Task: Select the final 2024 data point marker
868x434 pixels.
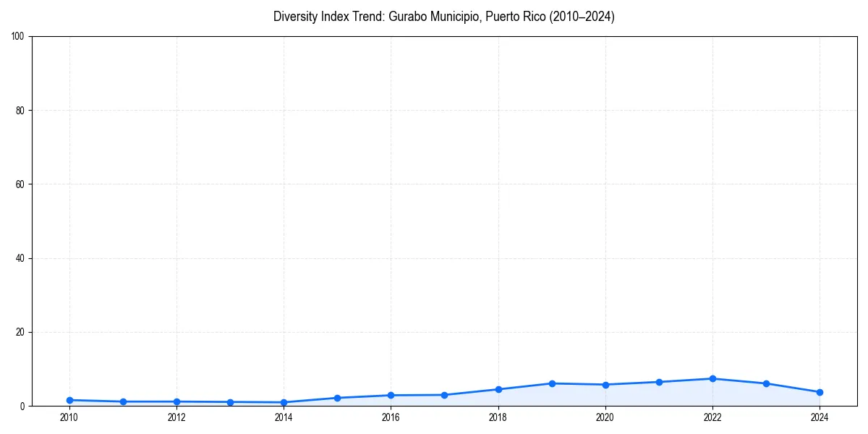Action: [819, 391]
